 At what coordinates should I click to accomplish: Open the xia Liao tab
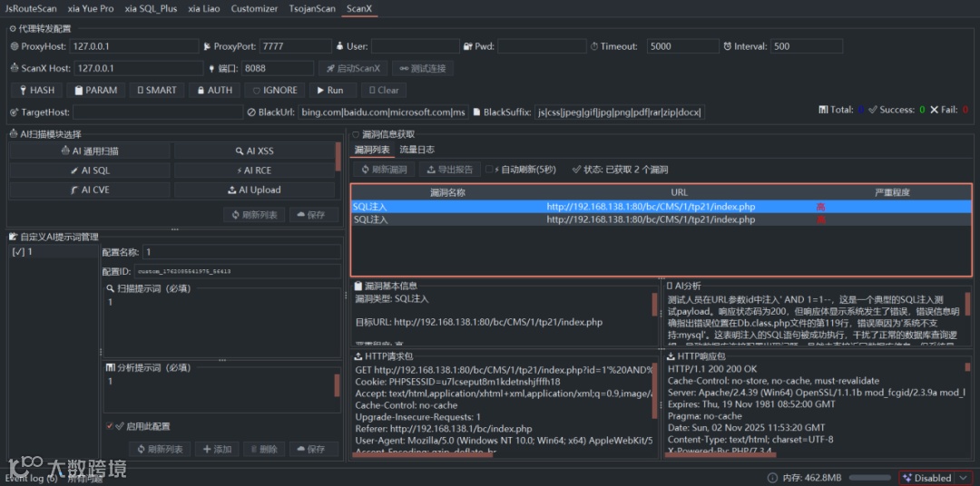pos(204,9)
